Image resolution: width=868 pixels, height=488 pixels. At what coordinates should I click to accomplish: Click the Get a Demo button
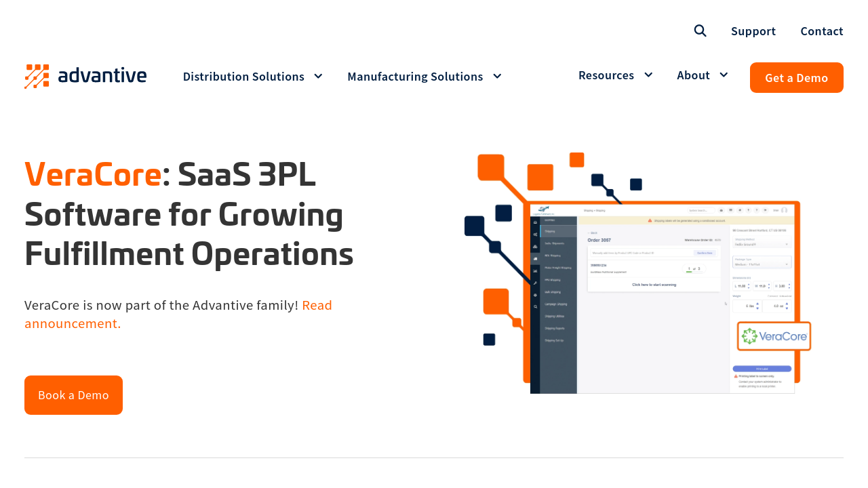(797, 77)
